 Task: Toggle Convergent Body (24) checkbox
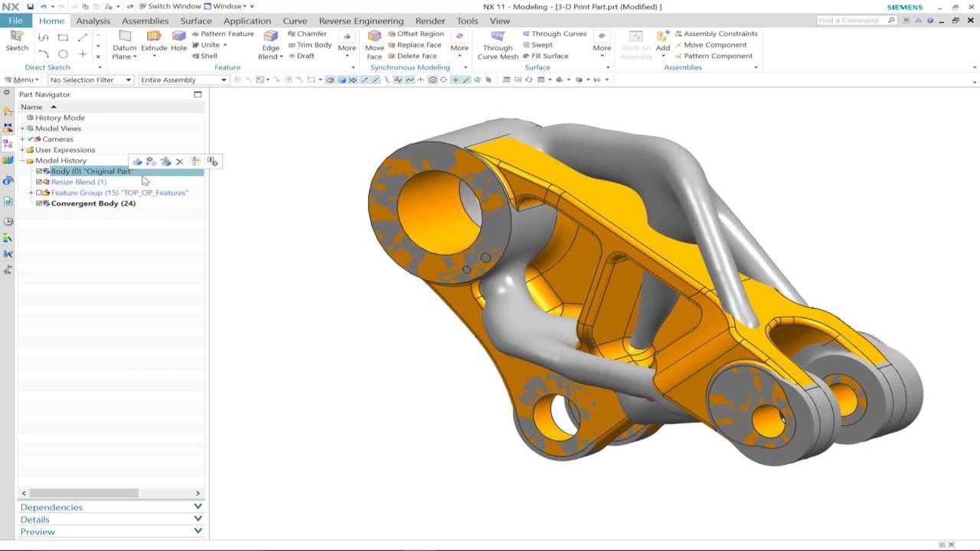pos(39,204)
